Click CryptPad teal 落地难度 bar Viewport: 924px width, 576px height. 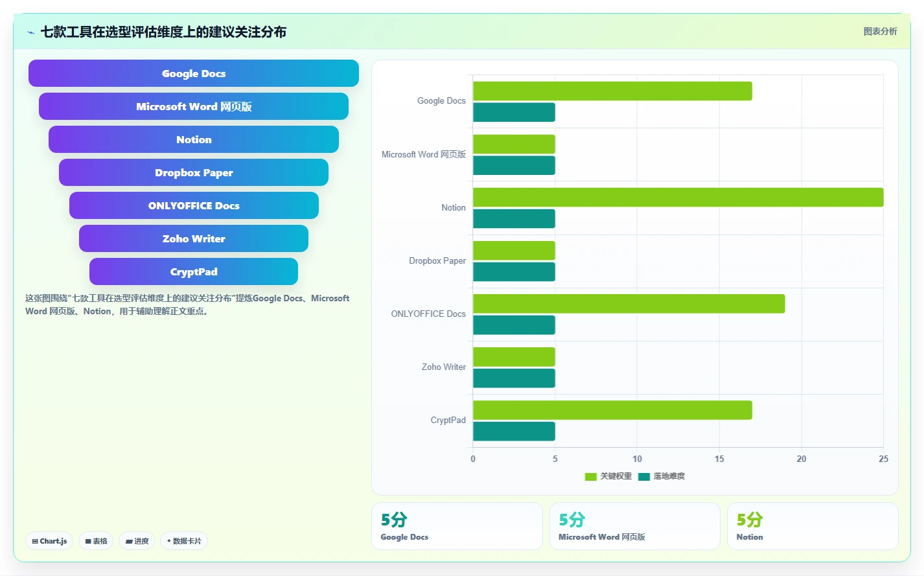click(x=514, y=431)
